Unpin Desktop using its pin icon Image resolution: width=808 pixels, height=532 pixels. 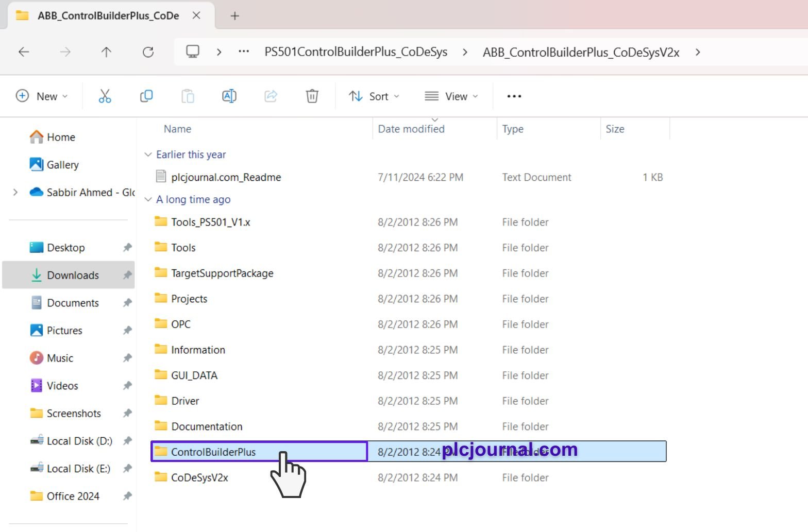tap(127, 248)
